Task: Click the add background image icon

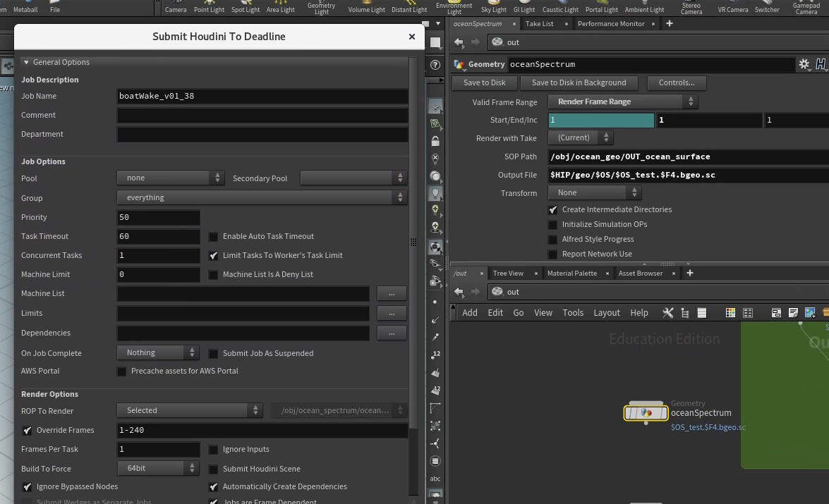Action: pos(810,313)
